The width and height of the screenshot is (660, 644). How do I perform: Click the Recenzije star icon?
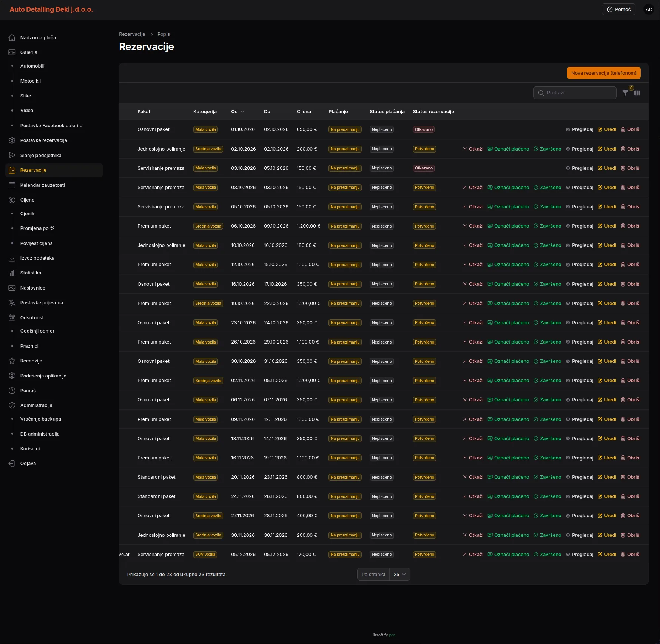click(x=12, y=361)
